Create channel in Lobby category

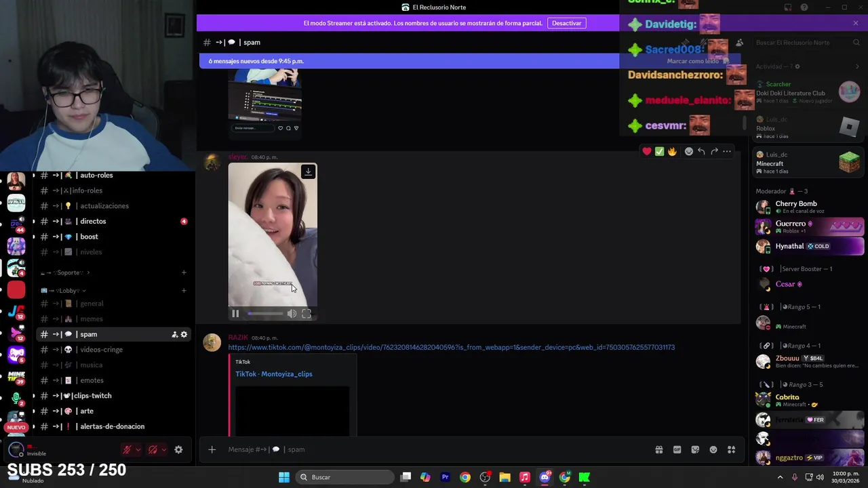click(x=184, y=291)
